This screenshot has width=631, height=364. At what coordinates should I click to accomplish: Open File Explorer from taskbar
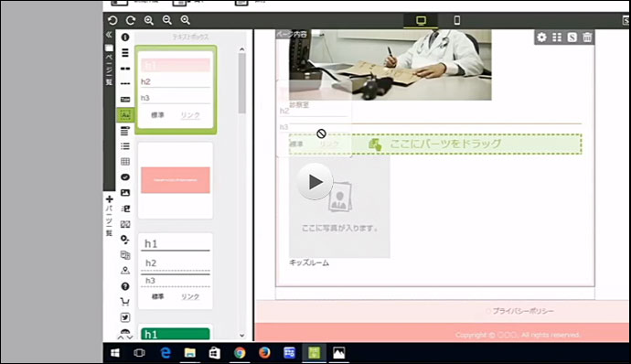tap(190, 353)
